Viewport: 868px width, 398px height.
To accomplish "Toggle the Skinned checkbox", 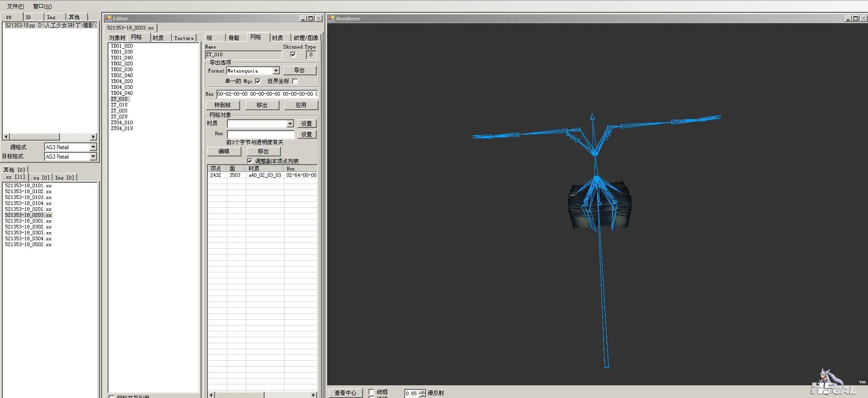I will pos(293,55).
